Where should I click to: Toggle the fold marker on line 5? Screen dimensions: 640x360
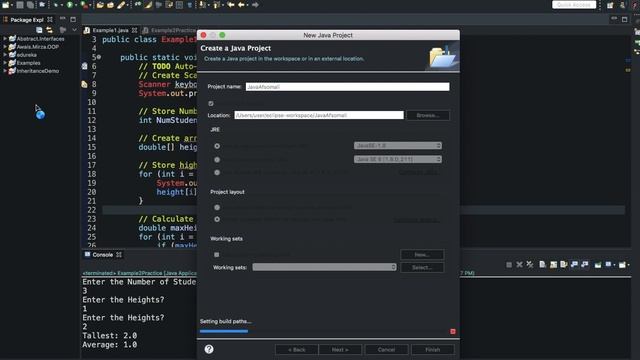[x=99, y=57]
